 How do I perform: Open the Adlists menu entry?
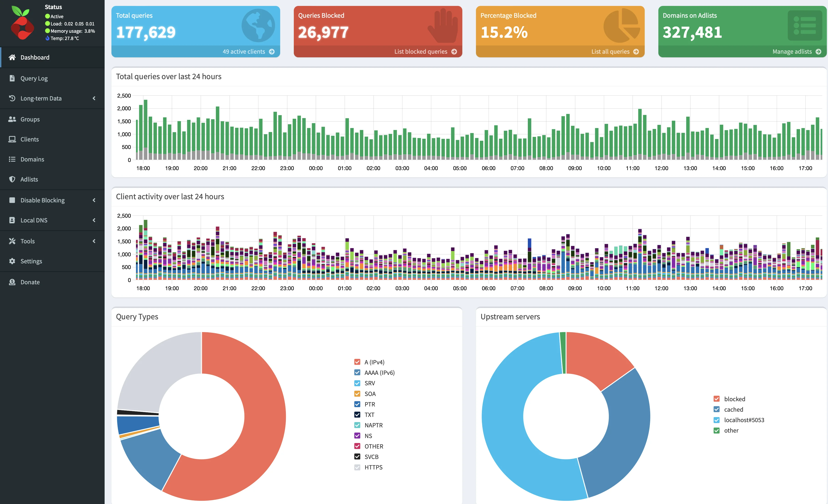[52, 179]
